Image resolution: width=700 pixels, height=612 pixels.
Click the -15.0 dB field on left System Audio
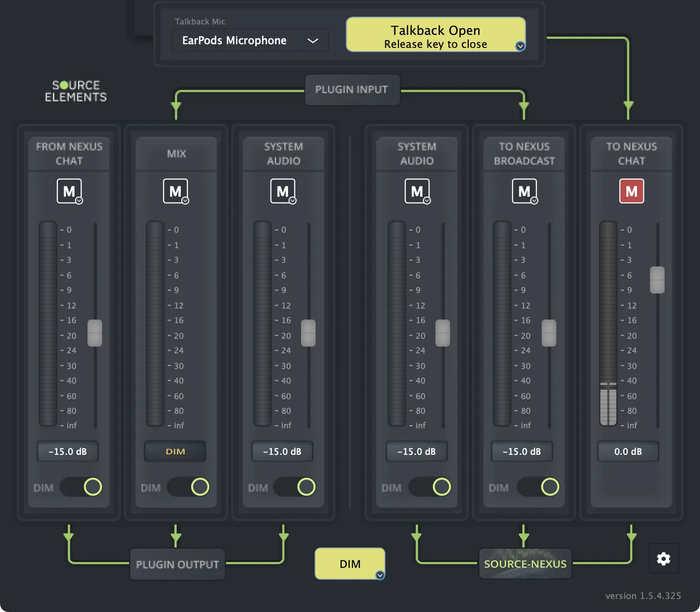click(x=282, y=451)
